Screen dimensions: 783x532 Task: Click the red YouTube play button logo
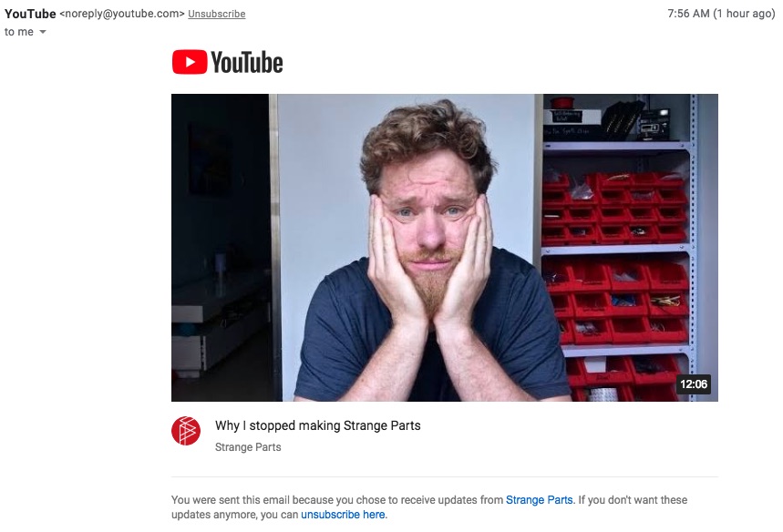pos(190,62)
